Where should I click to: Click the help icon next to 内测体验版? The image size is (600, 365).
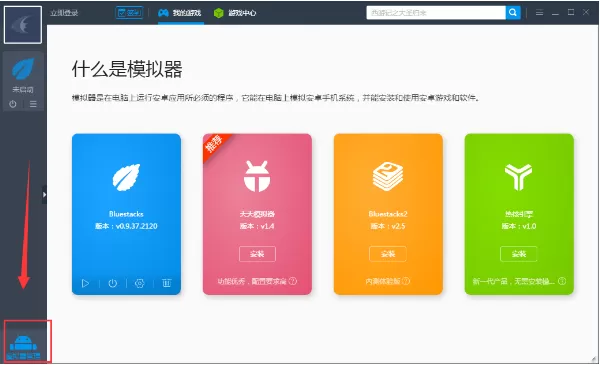tap(406, 281)
